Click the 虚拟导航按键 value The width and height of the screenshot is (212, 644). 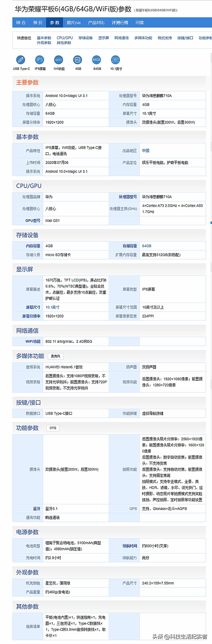(x=153, y=414)
